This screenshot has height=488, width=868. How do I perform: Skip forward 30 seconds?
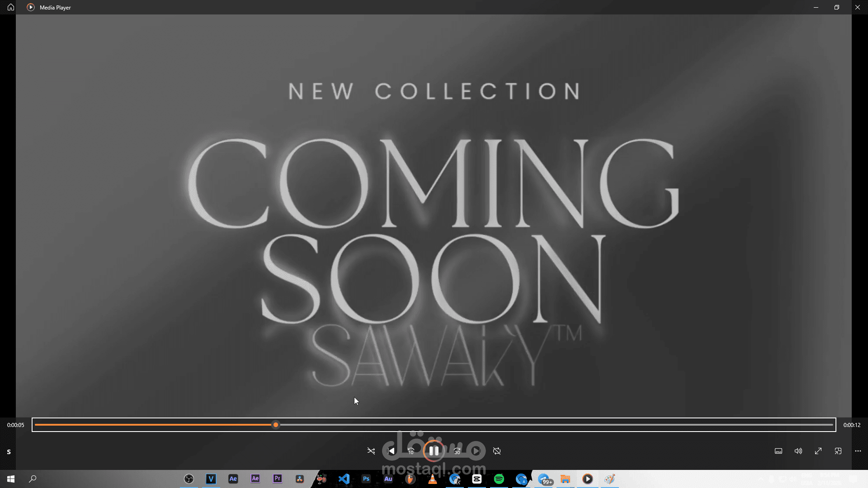(457, 451)
